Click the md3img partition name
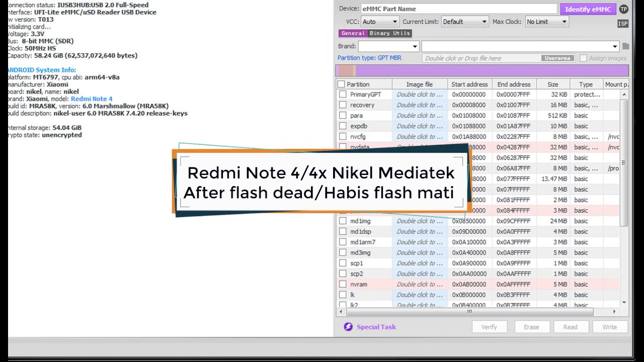 (x=360, y=252)
